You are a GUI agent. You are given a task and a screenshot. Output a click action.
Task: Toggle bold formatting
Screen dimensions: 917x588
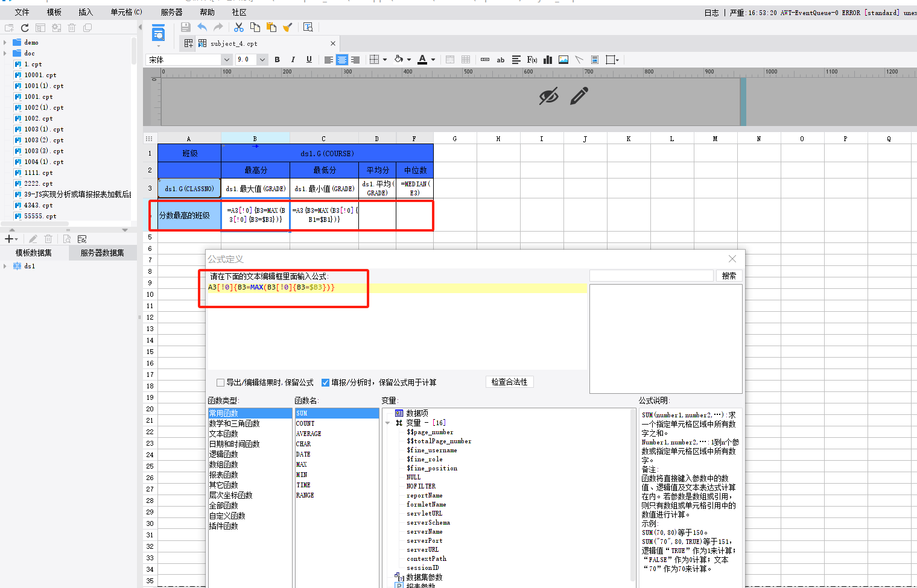[x=277, y=60]
